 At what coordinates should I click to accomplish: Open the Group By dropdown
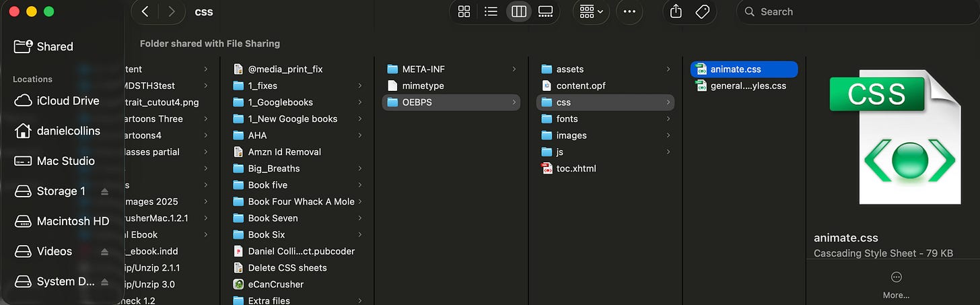pos(592,11)
